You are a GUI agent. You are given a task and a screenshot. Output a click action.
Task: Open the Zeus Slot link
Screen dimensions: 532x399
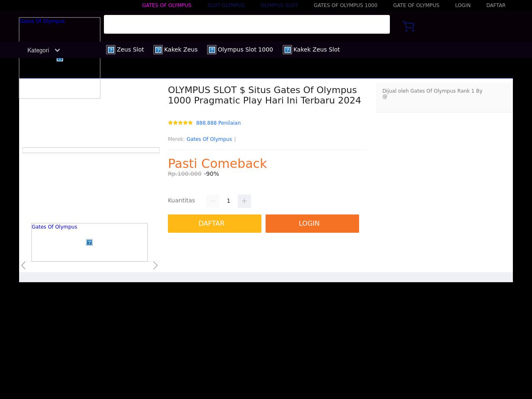pos(130,49)
